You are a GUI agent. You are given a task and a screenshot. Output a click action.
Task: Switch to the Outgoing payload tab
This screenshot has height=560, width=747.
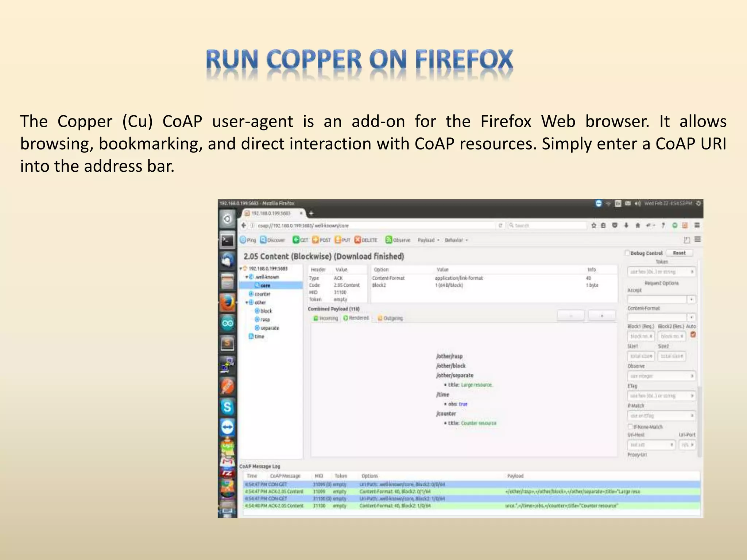pos(390,318)
